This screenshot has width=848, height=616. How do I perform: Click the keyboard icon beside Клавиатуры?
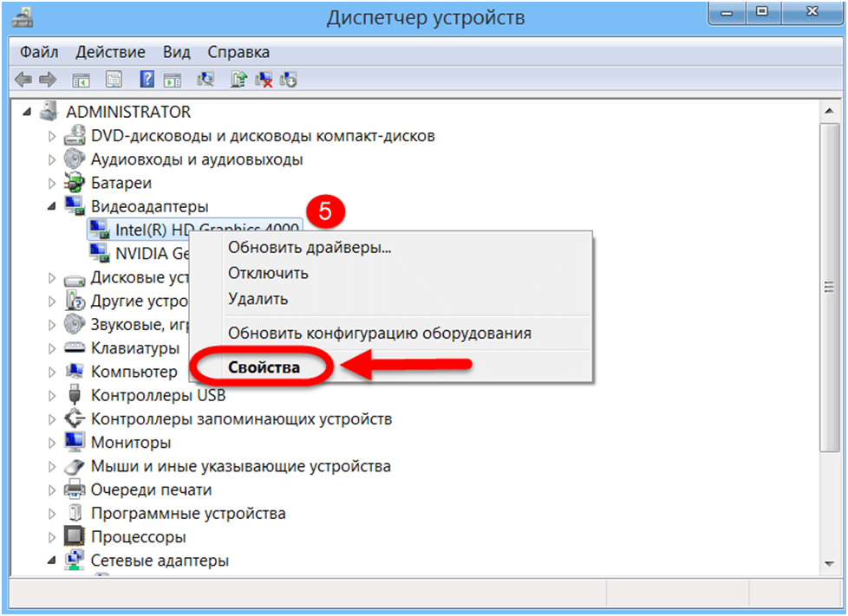pos(74,347)
